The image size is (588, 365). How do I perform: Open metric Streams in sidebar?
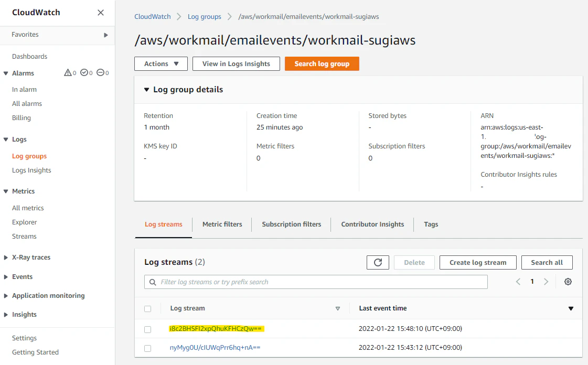point(24,237)
